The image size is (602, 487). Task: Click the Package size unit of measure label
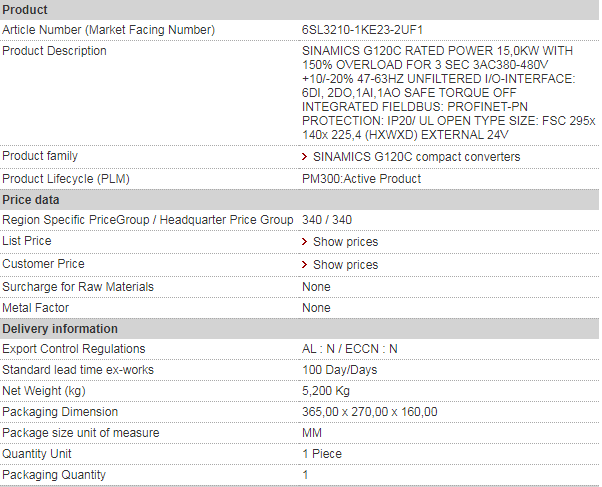(x=81, y=433)
